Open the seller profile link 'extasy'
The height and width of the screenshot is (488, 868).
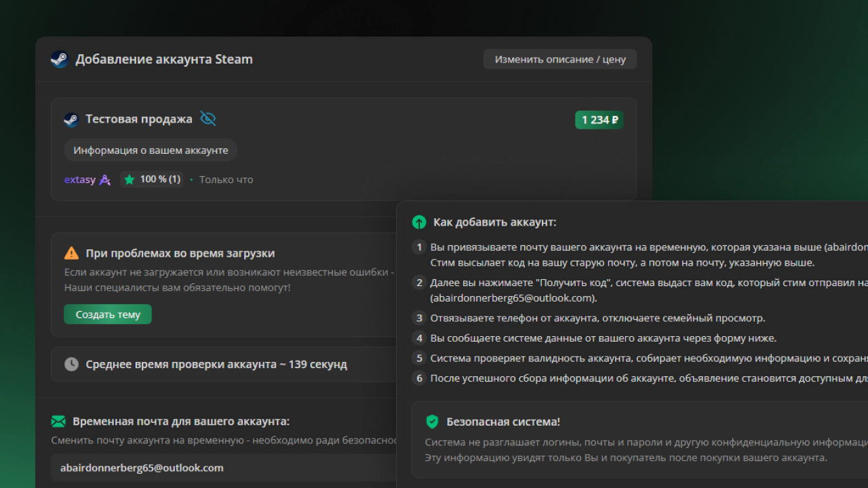coord(79,180)
